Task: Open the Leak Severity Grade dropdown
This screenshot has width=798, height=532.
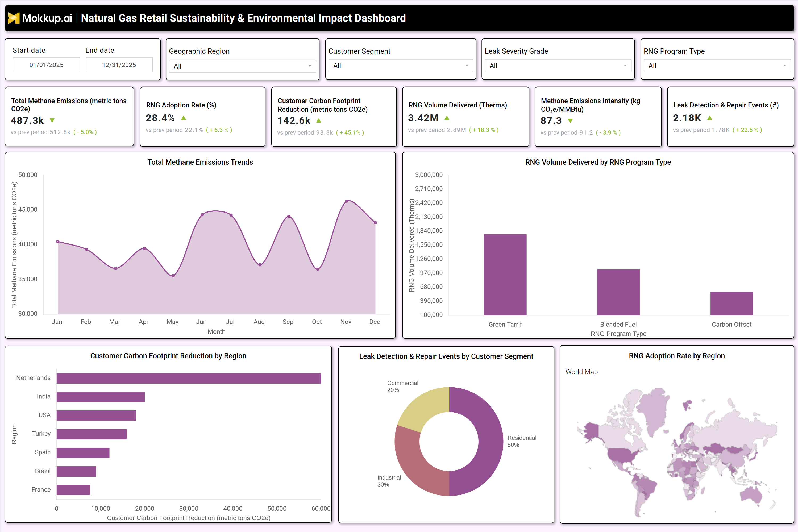Action: click(x=558, y=66)
